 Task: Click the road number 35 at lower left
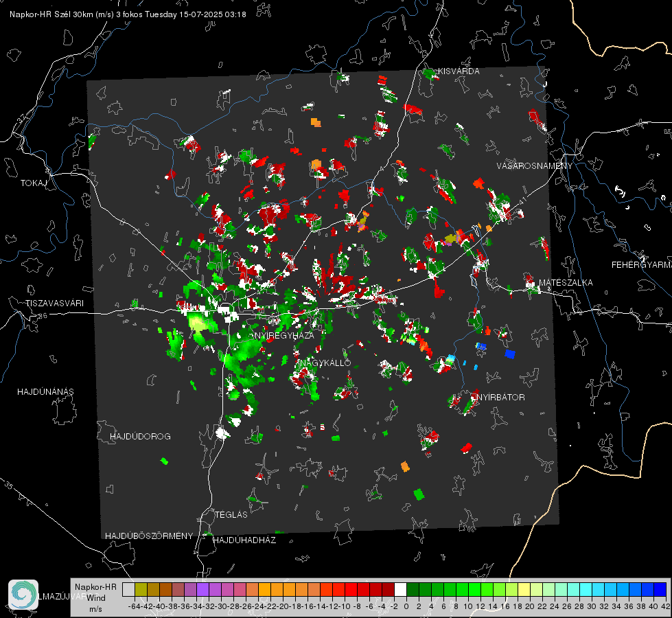click(x=9, y=486)
